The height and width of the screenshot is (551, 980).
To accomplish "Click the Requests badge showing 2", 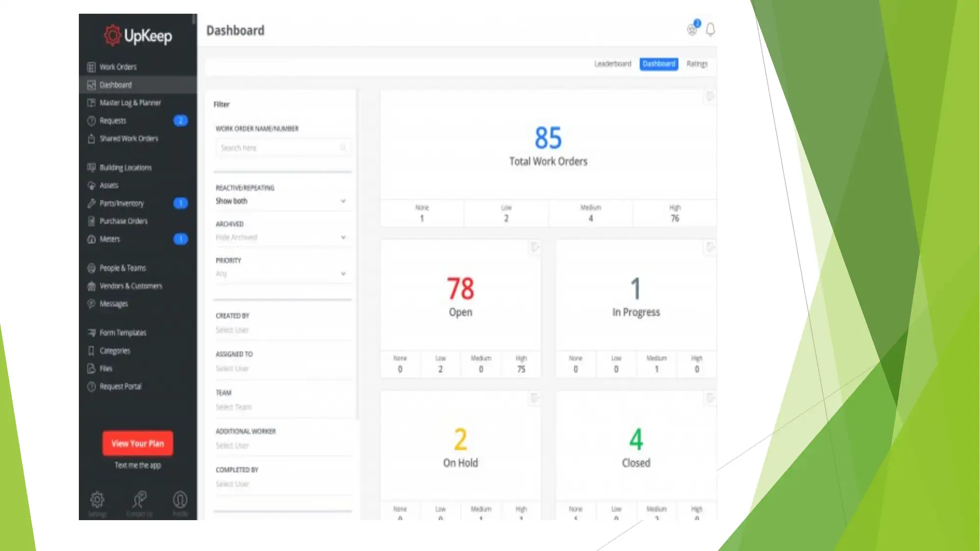I will tap(180, 120).
